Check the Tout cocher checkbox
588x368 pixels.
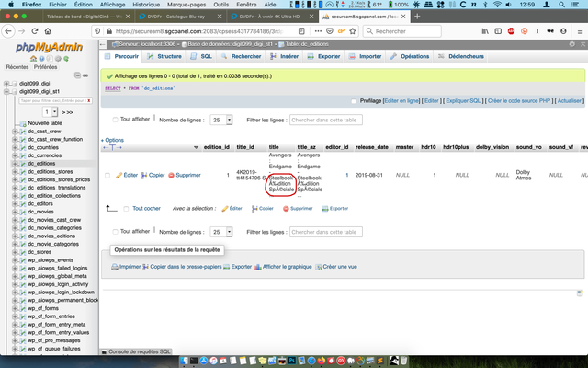(126, 209)
